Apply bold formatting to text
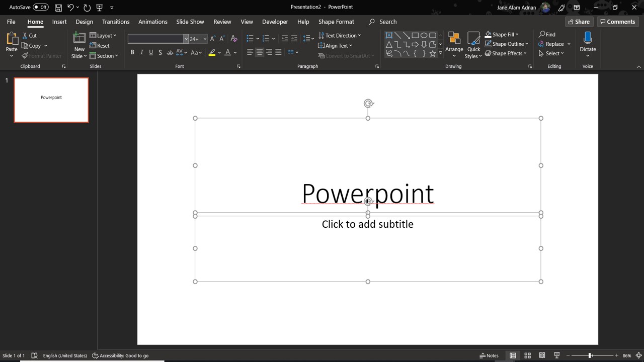 coord(132,52)
